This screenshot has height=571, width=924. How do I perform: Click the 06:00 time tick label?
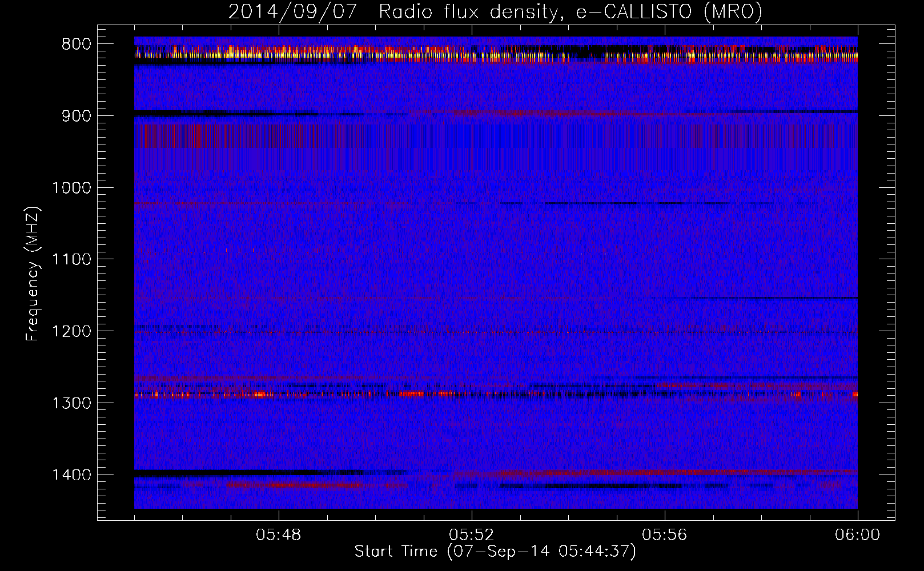857,535
